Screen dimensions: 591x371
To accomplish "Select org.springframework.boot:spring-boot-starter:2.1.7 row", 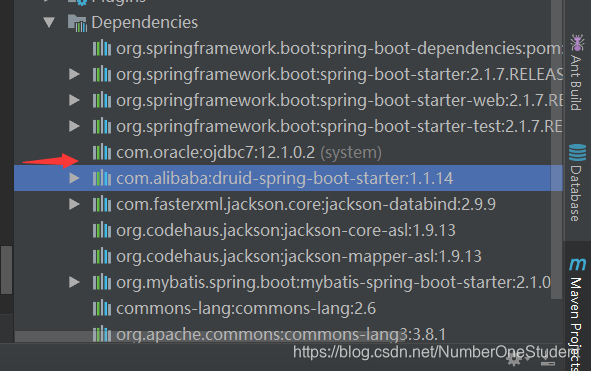I will point(339,75).
